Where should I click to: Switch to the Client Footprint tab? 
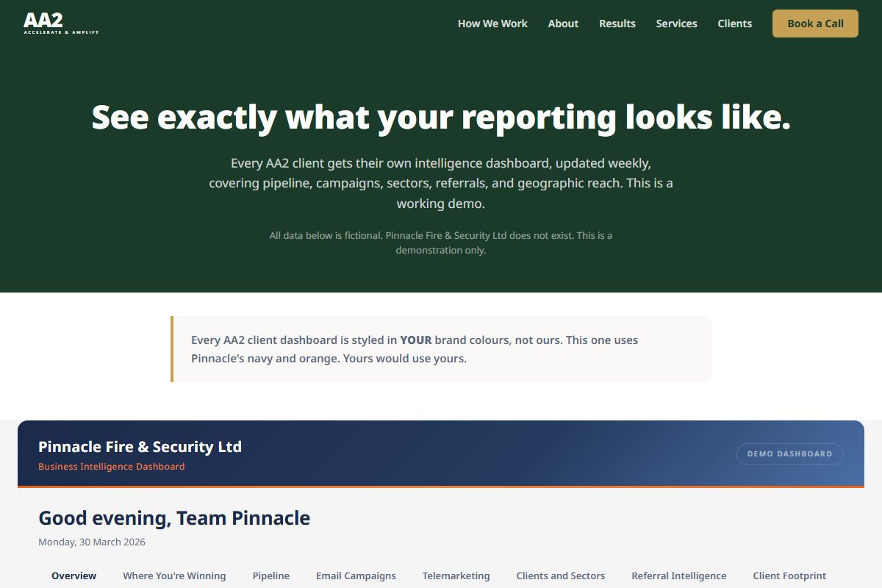pyautogui.click(x=789, y=576)
